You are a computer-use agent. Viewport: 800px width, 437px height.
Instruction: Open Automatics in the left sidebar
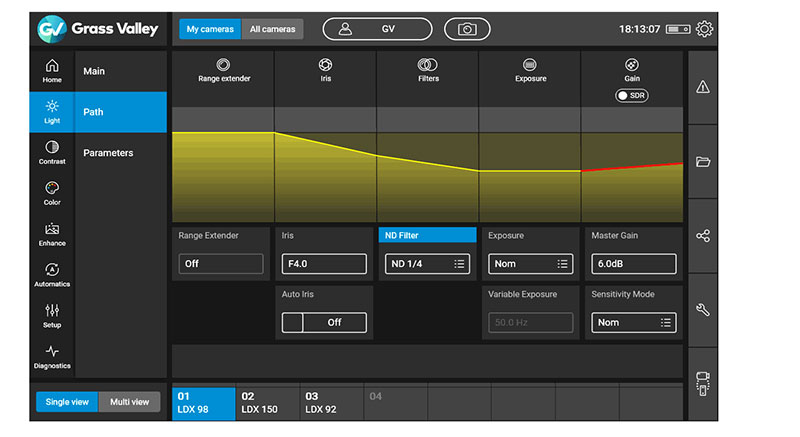(x=52, y=275)
